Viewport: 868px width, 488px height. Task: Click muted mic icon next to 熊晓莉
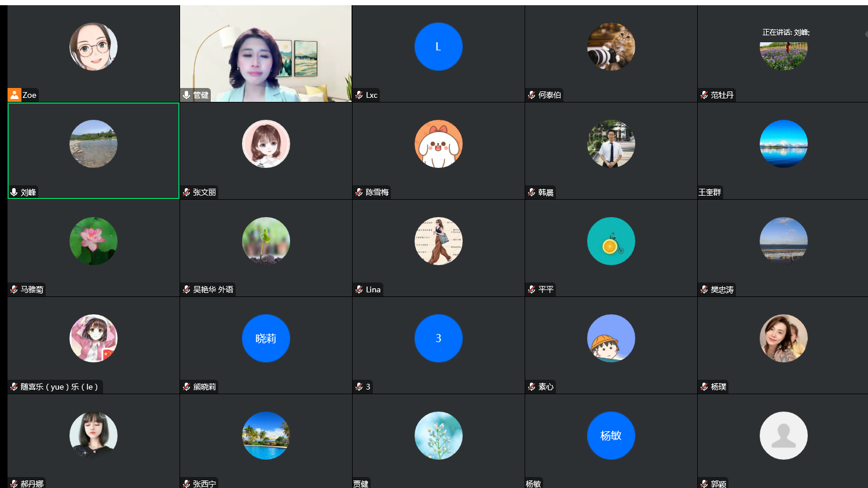186,387
